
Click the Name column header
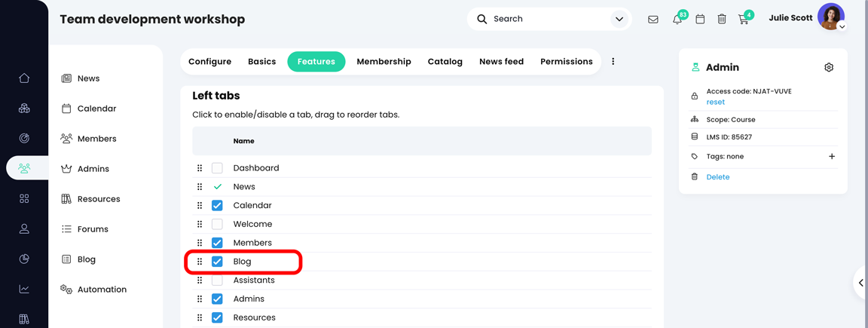click(243, 141)
